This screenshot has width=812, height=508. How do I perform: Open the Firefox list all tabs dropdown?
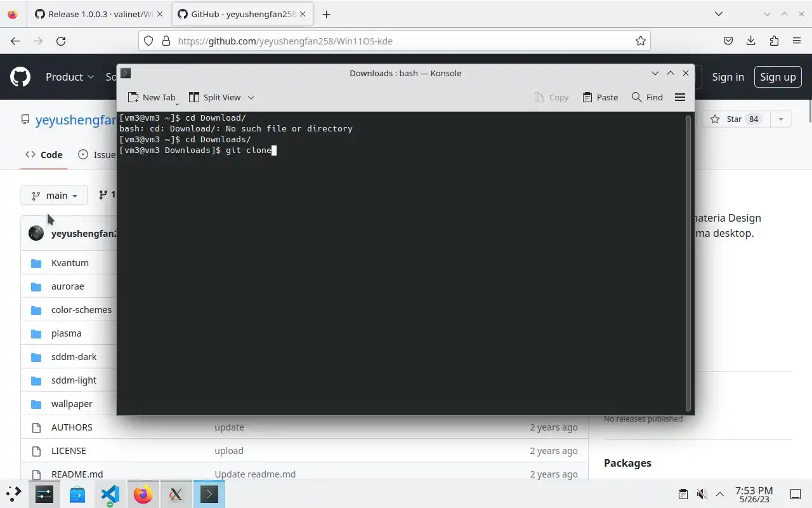pos(718,14)
